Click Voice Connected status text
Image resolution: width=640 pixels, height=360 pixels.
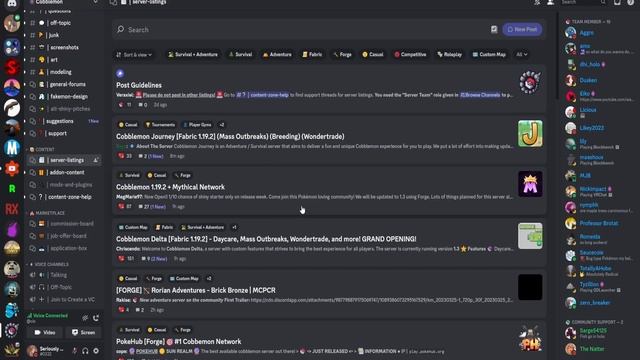[x=50, y=316]
